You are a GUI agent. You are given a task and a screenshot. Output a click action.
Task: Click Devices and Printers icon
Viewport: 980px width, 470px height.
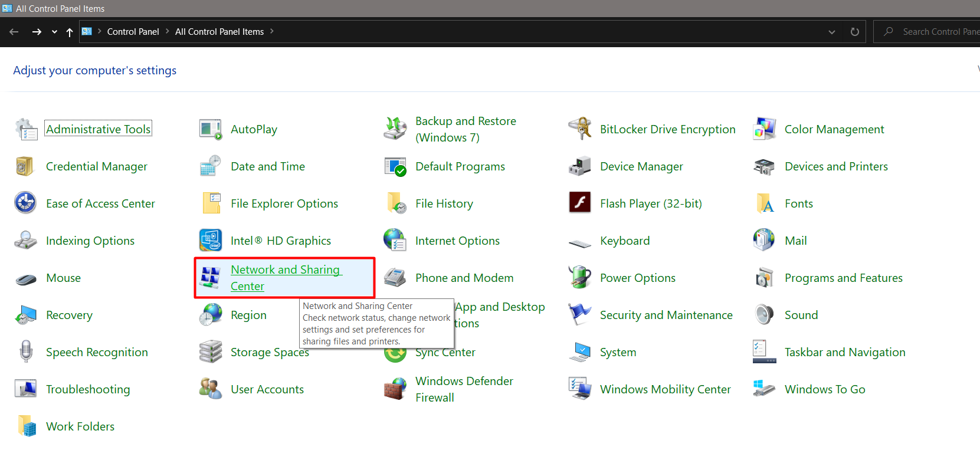(x=765, y=166)
